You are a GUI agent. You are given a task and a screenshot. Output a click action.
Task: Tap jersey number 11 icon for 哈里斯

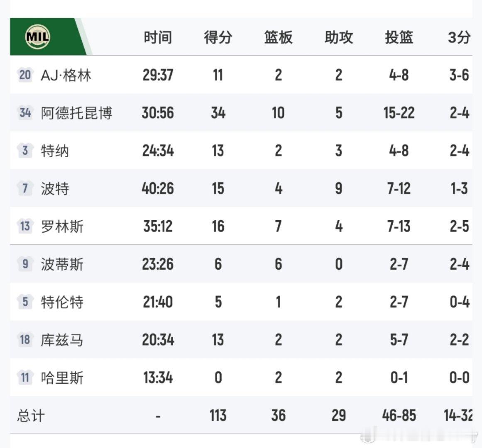pyautogui.click(x=25, y=377)
